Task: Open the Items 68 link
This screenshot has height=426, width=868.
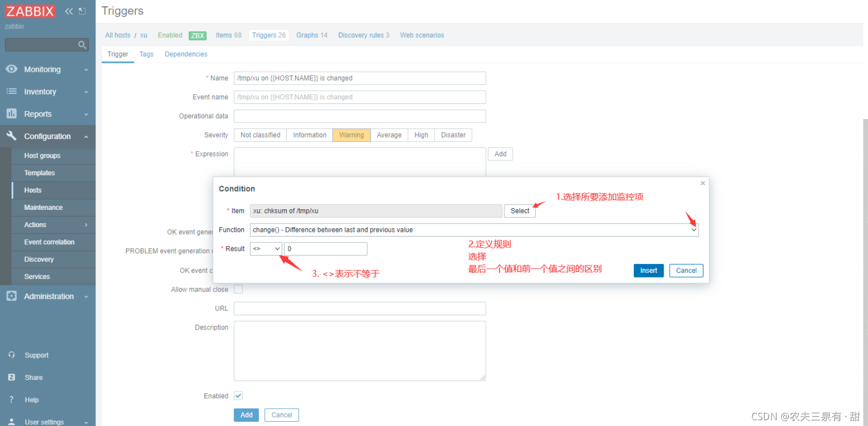Action: [229, 35]
